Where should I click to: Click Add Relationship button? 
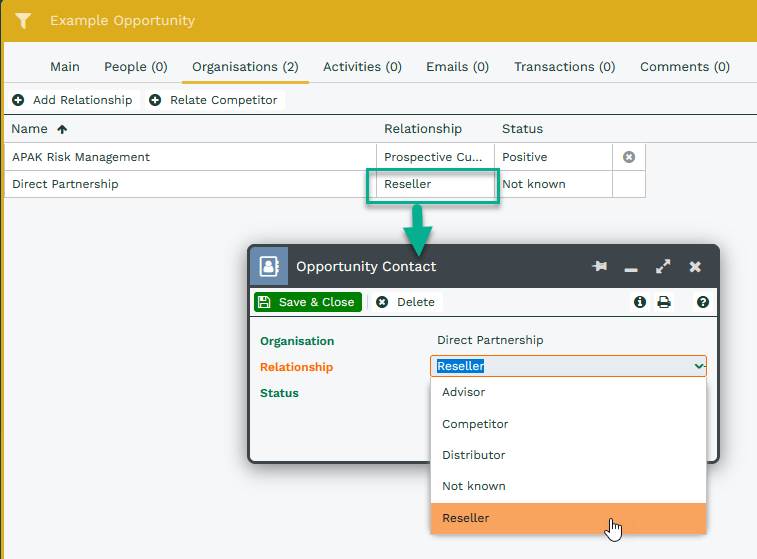coord(72,100)
